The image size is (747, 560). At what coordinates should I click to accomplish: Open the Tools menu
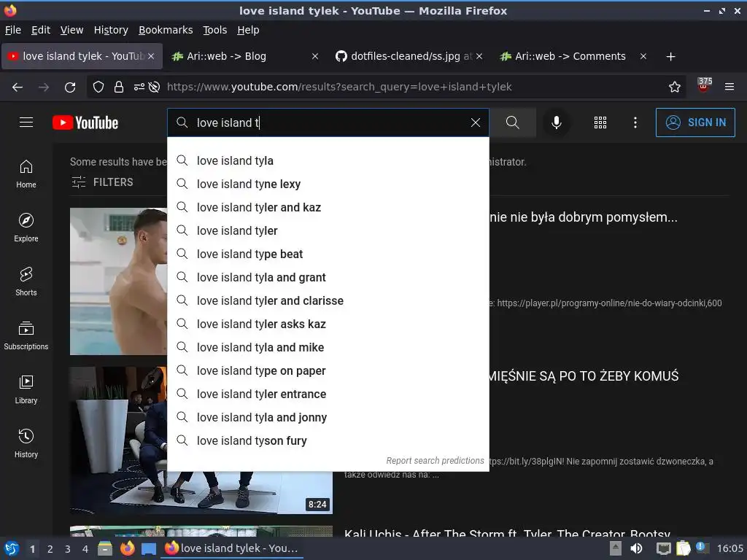tap(215, 30)
